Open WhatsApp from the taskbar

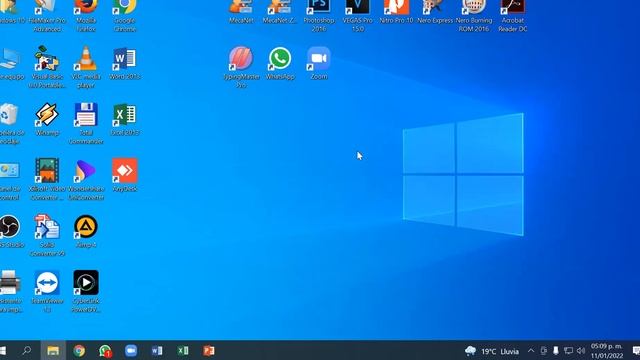[x=105, y=351]
